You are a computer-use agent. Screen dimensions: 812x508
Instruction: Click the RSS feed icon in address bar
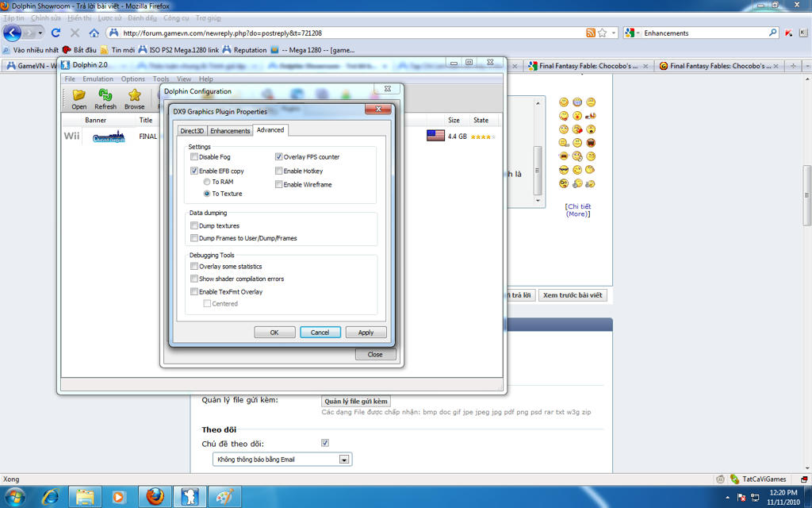coord(590,33)
